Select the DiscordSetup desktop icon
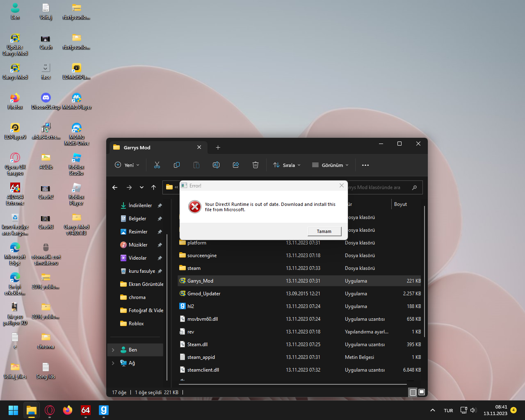Image resolution: width=525 pixels, height=420 pixels. point(46,101)
